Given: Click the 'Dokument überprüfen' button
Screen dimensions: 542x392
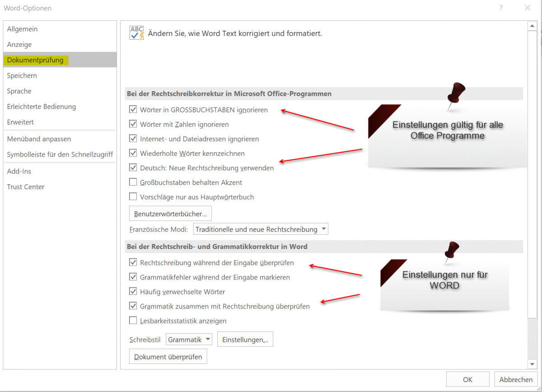Looking at the screenshot, I should [x=168, y=356].
